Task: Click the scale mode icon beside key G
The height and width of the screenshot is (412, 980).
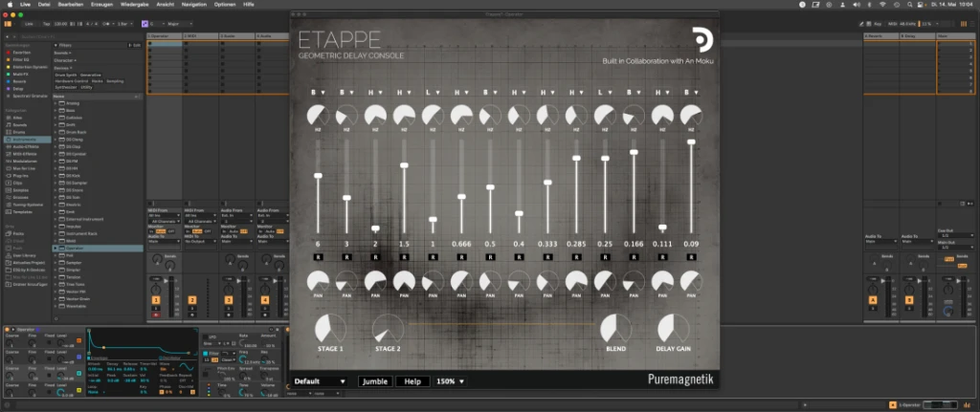Action: click(x=145, y=24)
